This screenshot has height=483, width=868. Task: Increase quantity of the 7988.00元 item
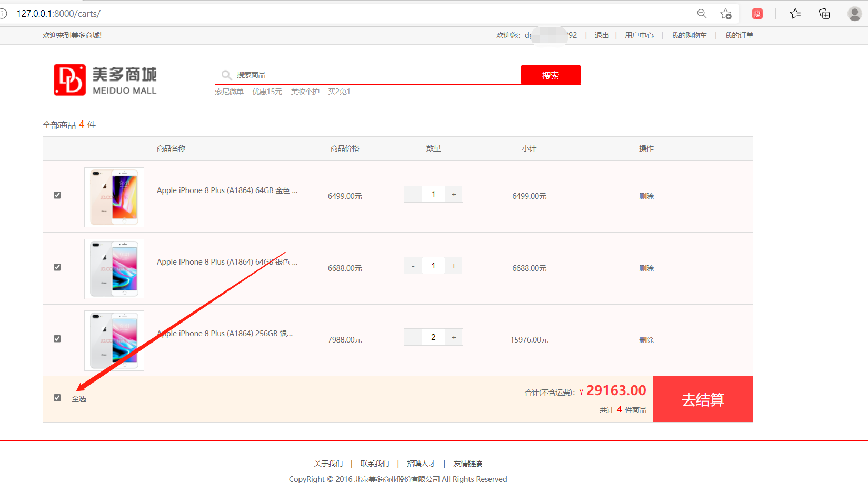[454, 337]
